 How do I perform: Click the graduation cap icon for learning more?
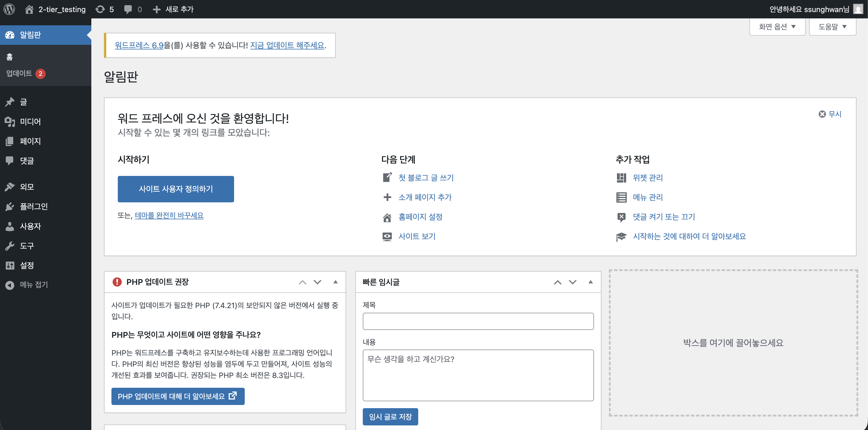pos(621,237)
